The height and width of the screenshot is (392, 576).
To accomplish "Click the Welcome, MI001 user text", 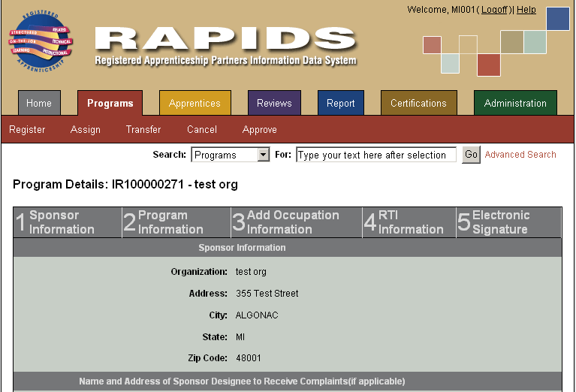I will tap(441, 10).
